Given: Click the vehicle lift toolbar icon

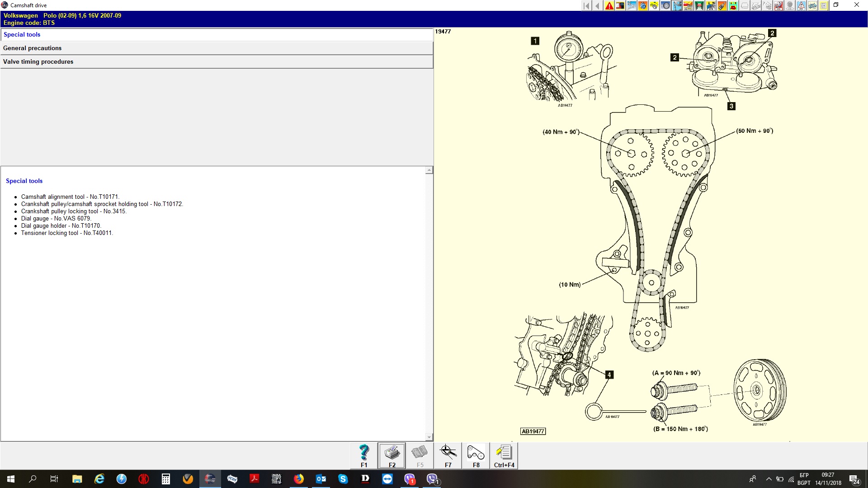Looking at the screenshot, I should click(x=699, y=5).
